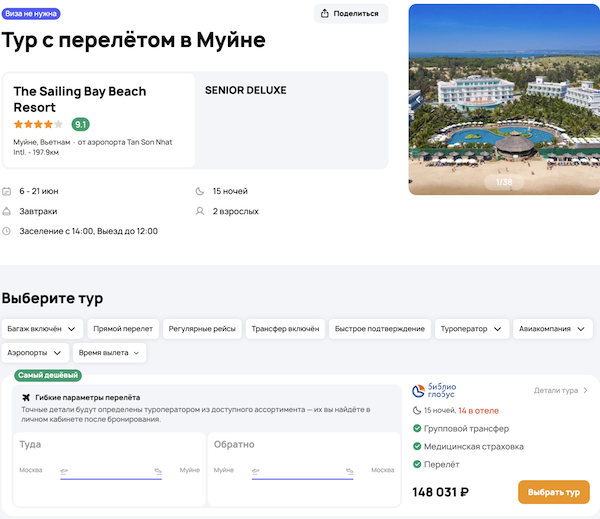Toggle the Трансфер включён filter
Screen dimensions: 600x519
point(285,328)
